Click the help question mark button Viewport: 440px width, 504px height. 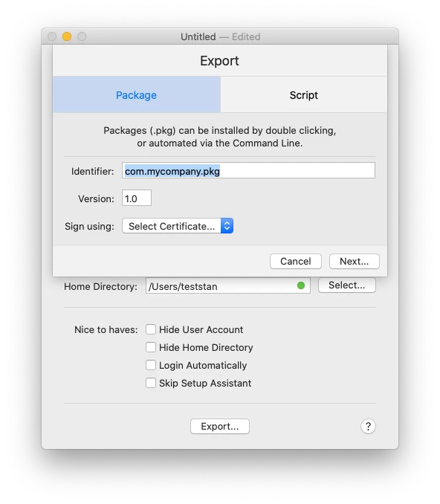tap(368, 426)
